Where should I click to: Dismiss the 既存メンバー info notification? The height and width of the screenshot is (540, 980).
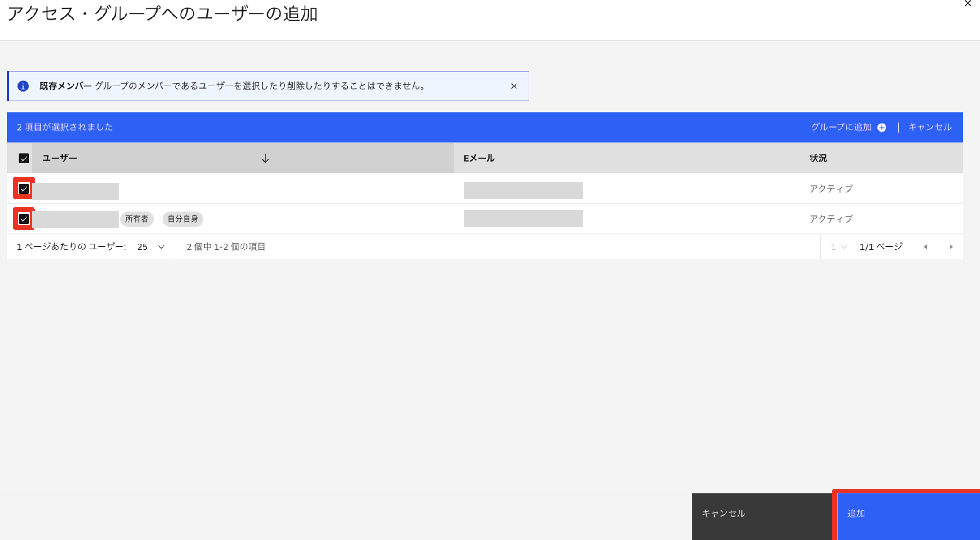coord(514,86)
